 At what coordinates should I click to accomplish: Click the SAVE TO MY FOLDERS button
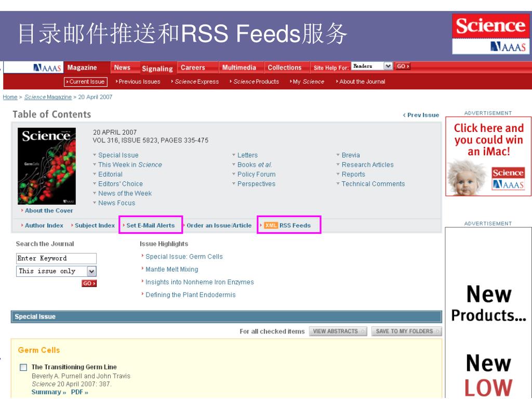pos(406,331)
